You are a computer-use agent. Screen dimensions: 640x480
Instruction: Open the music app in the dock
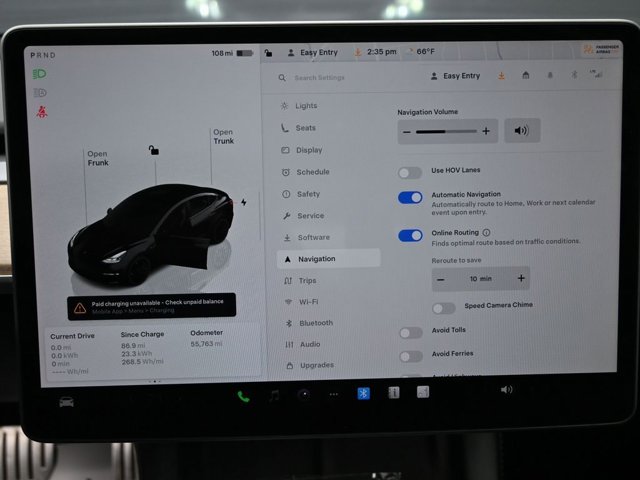tap(274, 395)
